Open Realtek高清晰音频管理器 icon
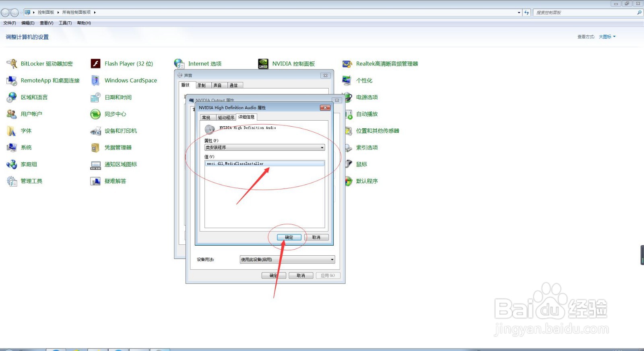 347,64
